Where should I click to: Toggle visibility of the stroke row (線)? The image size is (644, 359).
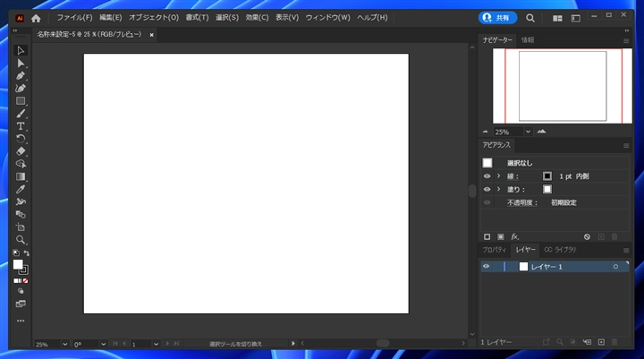[487, 176]
